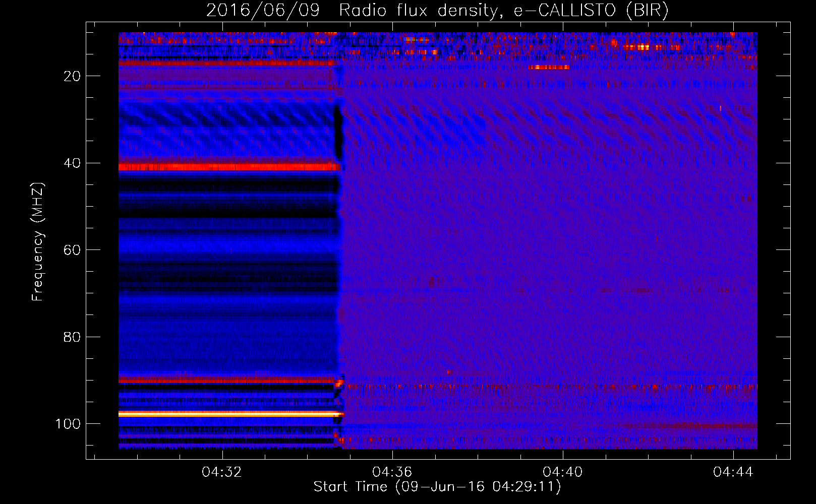Click the 04:40 time axis label
The image size is (816, 504).
coord(563,472)
